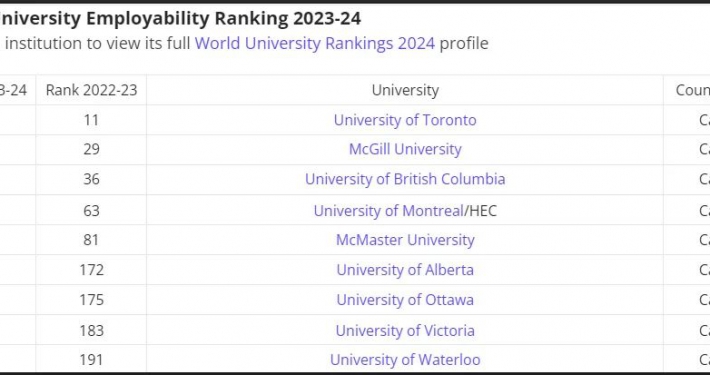Open McGill University profile link
Screen dimensions: 710x375
pos(405,149)
